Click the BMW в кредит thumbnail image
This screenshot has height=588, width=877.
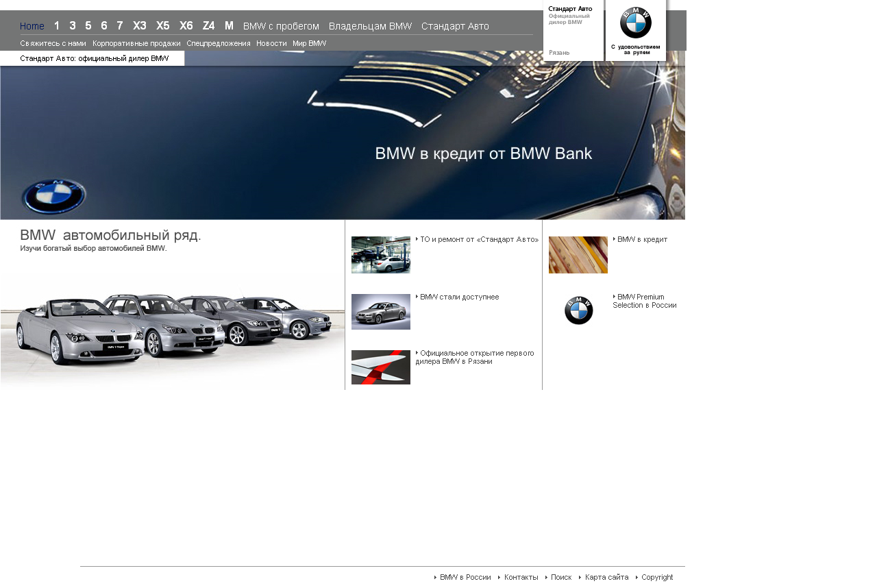coord(578,255)
